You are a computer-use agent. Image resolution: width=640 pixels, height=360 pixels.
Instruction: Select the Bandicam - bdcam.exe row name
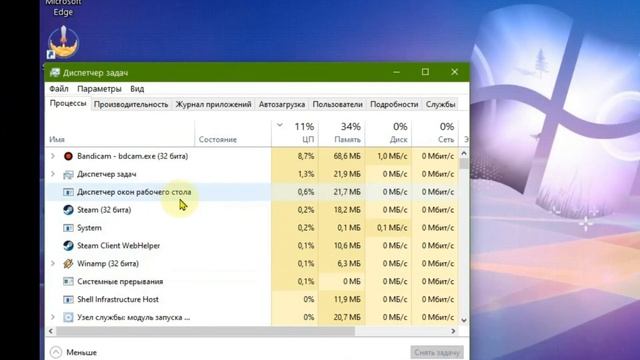point(133,156)
